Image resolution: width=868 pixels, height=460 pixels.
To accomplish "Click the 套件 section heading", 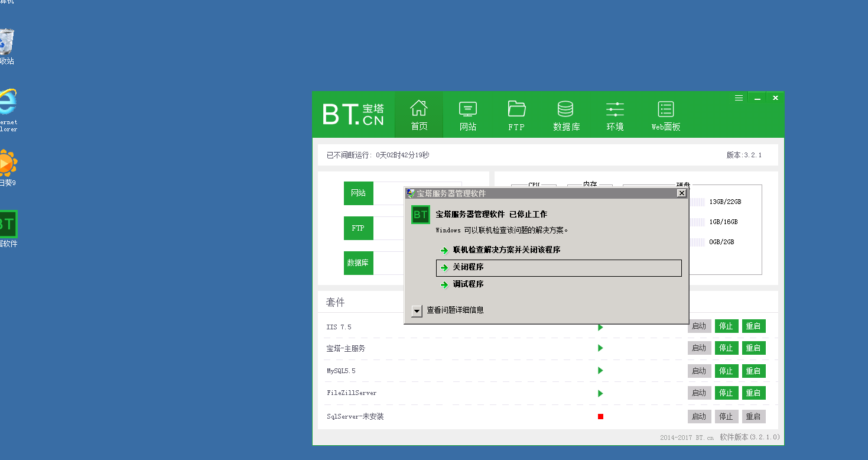I will coord(335,302).
